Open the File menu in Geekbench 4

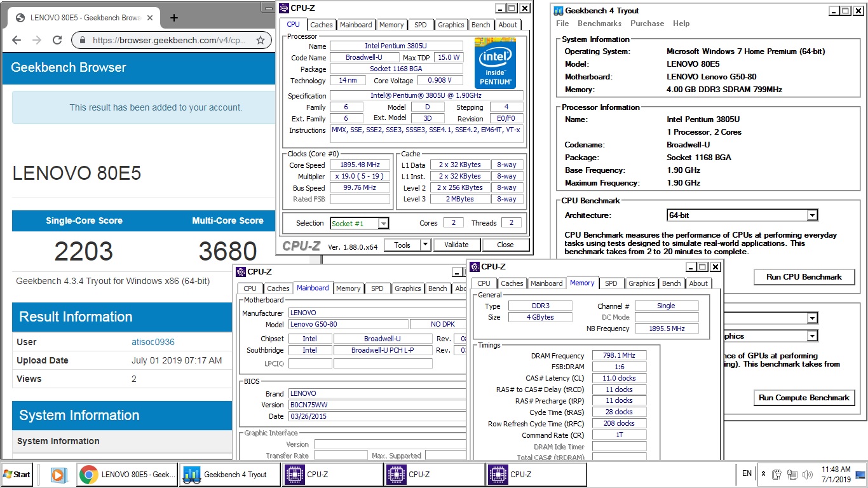point(562,24)
